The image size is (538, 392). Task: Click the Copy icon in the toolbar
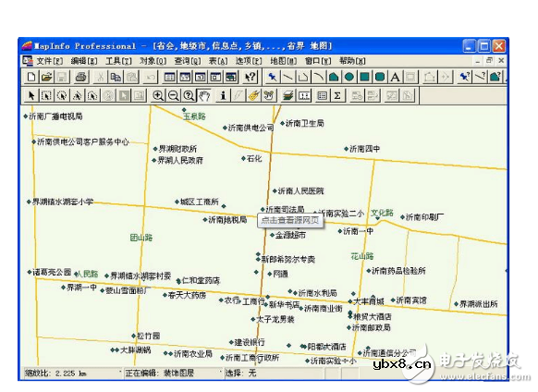click(x=116, y=77)
